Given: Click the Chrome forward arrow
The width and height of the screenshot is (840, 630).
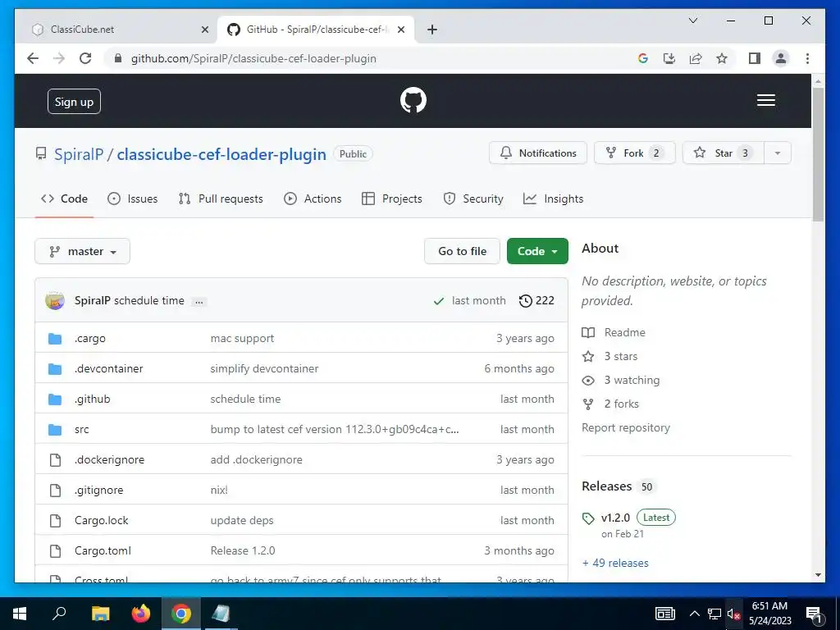Looking at the screenshot, I should [x=59, y=58].
